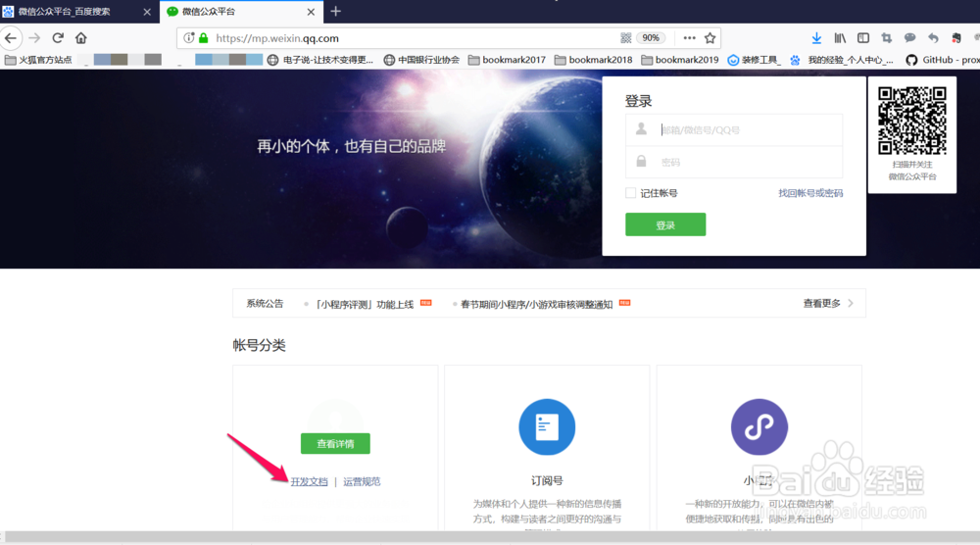Click the green 登录 button
The height and width of the screenshot is (545, 980).
pos(665,224)
